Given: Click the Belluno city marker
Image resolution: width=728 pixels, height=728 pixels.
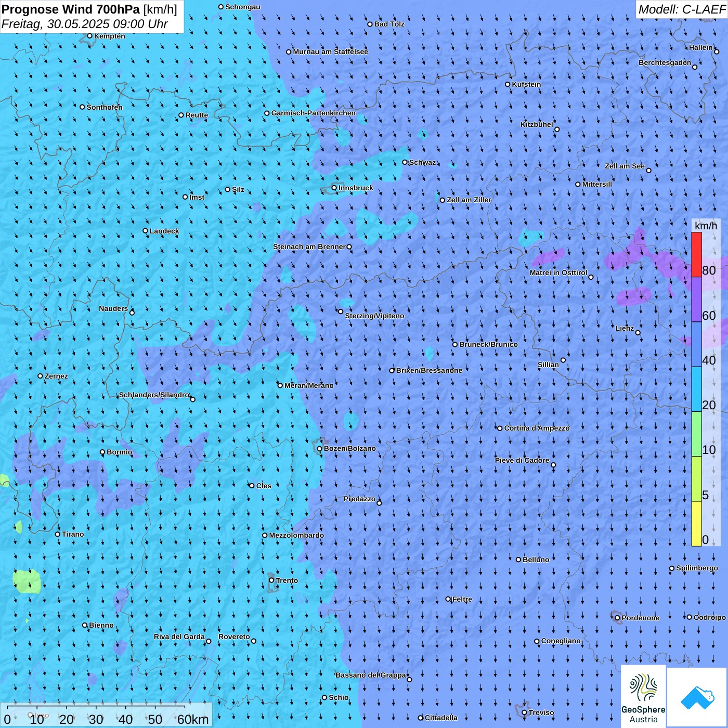Looking at the screenshot, I should coord(518,560).
